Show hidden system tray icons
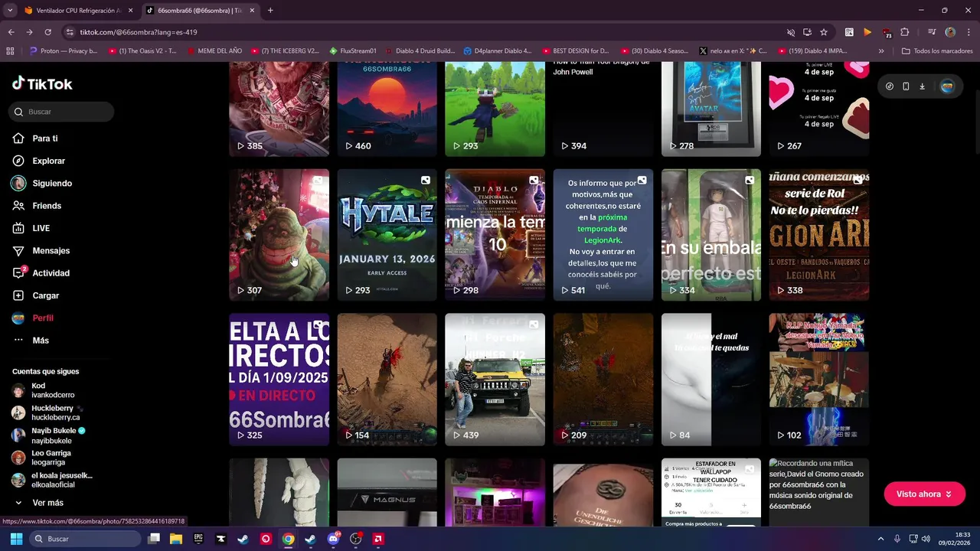 click(880, 539)
